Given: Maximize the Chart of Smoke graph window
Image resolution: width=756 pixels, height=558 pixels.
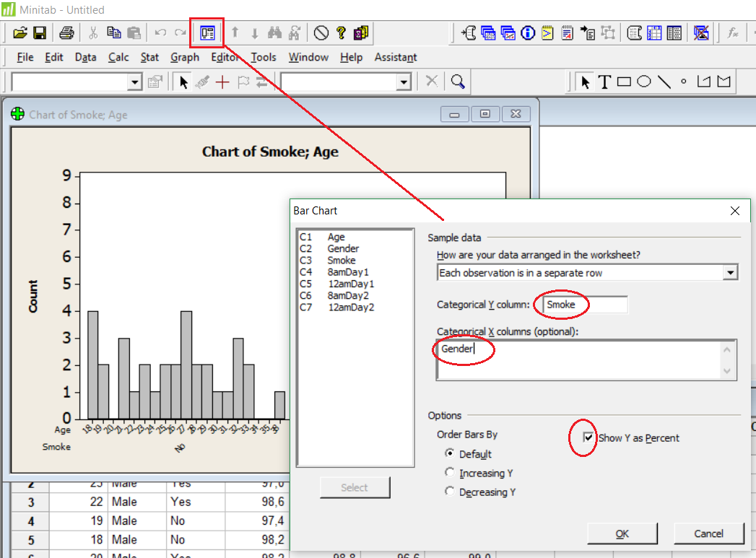Looking at the screenshot, I should coord(485,114).
